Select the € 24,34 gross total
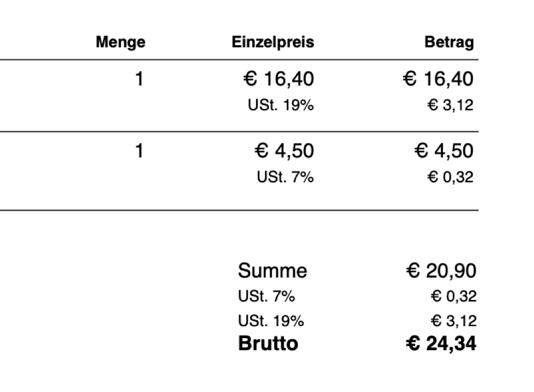 tap(441, 344)
